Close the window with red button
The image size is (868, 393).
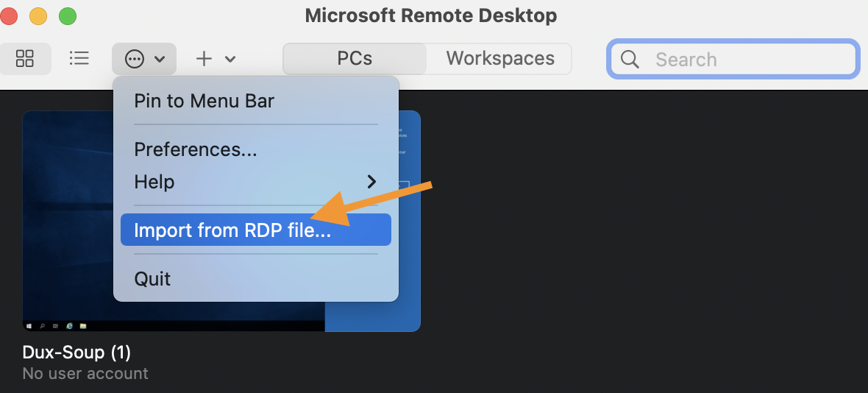pos(8,15)
